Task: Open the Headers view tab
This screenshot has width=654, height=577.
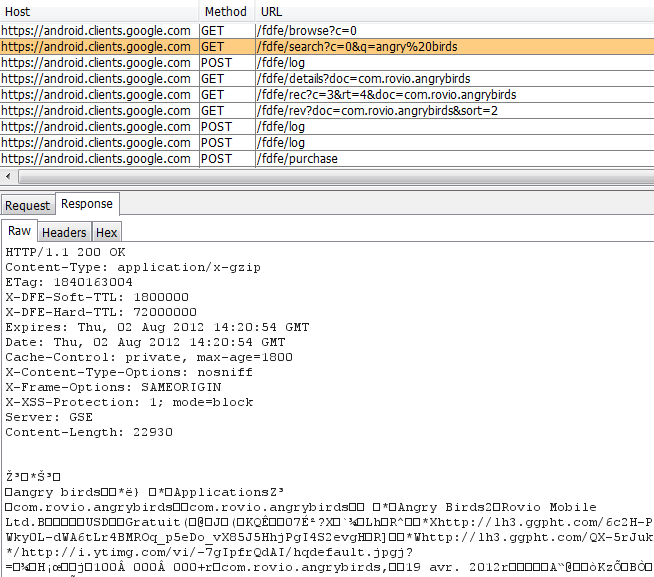Action: coord(64,232)
